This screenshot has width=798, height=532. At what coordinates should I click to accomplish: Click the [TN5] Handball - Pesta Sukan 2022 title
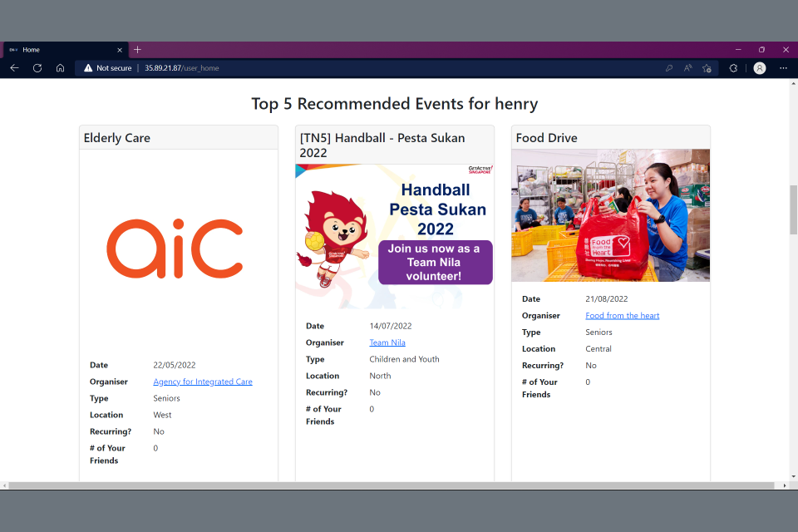382,145
